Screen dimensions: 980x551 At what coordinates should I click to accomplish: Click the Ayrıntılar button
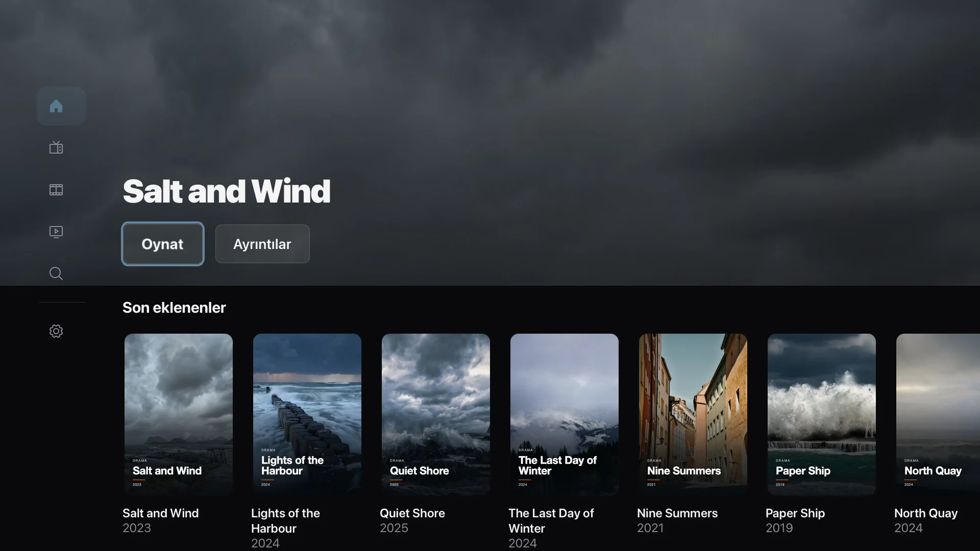point(262,244)
